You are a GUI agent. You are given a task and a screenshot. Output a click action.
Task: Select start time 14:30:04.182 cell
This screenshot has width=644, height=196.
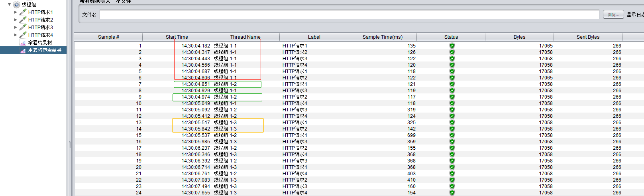(x=196, y=46)
